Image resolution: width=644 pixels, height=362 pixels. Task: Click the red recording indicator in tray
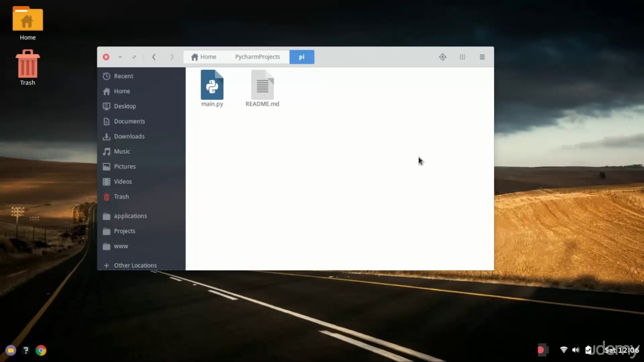pos(541,350)
